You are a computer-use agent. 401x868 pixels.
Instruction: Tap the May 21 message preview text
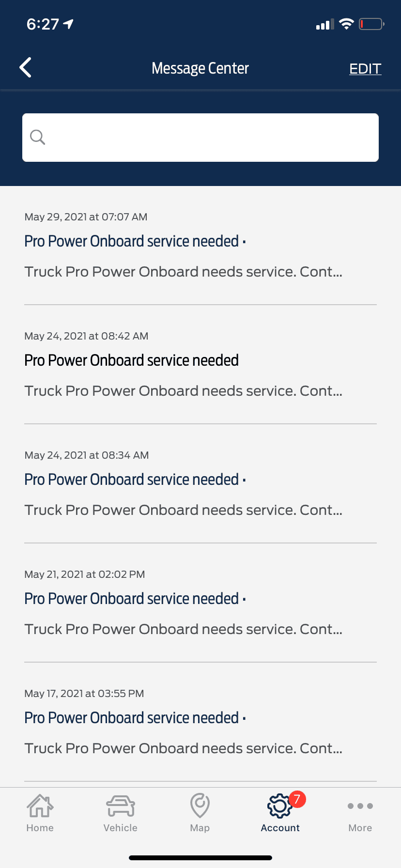184,629
